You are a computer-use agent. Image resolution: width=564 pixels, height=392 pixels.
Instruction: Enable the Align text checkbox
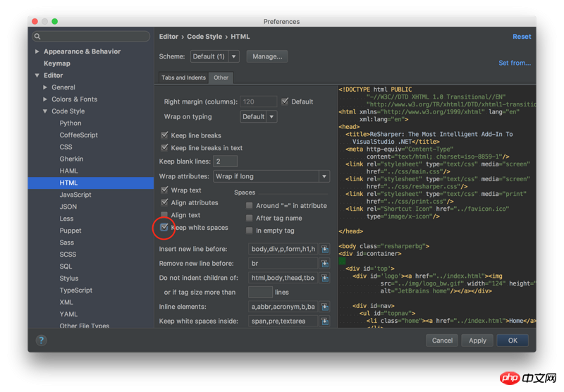pos(164,215)
